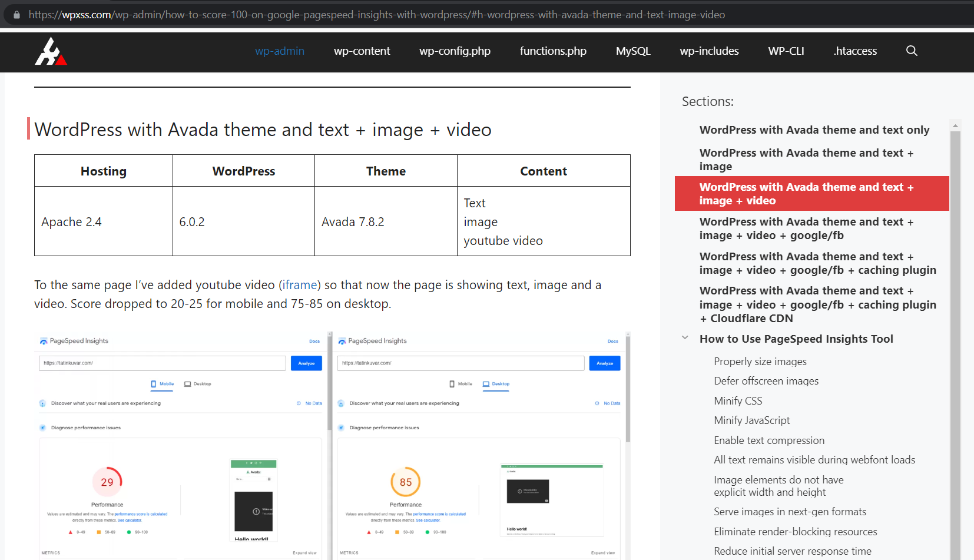974x560 pixels.
Task: Jump to Properly size images
Action: (x=760, y=362)
